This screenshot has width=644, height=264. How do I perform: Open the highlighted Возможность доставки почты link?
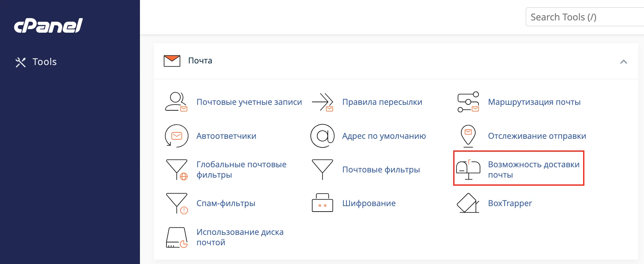pyautogui.click(x=534, y=169)
